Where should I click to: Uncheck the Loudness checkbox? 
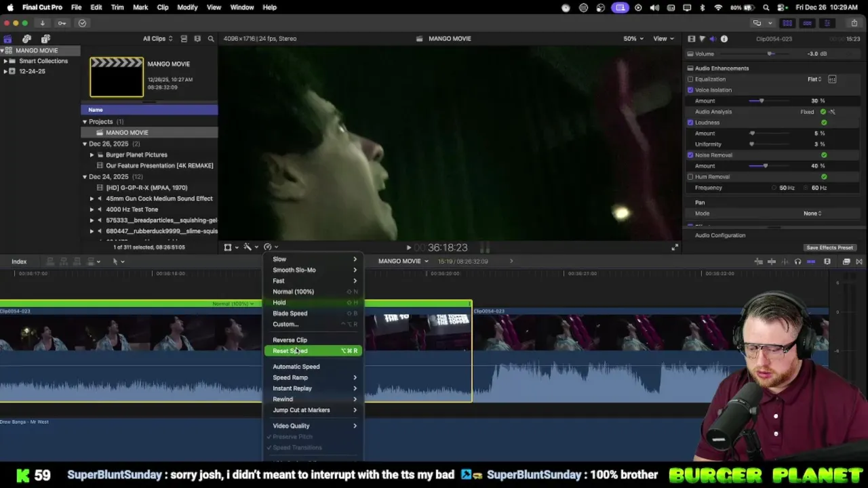690,123
